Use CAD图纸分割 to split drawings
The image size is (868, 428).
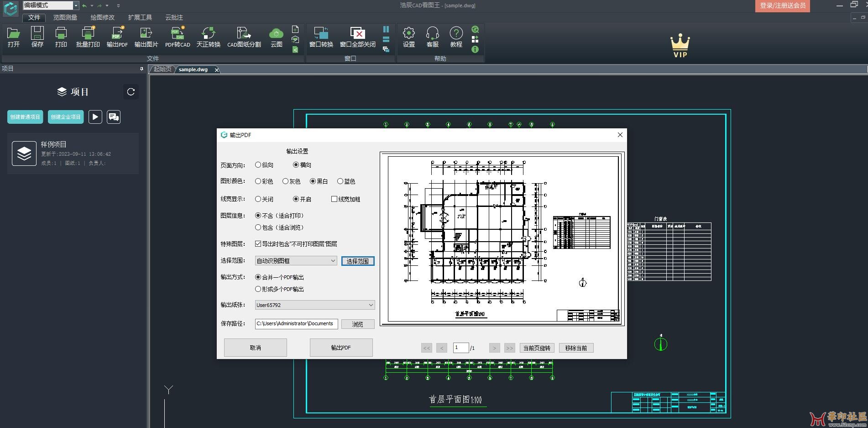(x=244, y=37)
